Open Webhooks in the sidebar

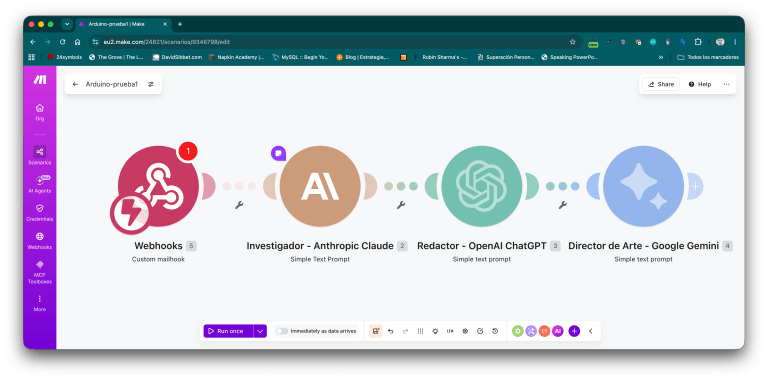pos(40,240)
